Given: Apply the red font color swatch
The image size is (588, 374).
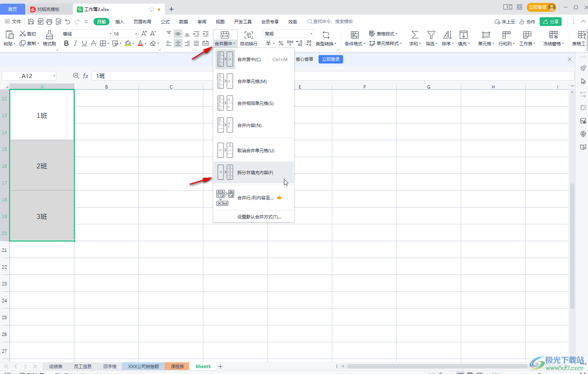Looking at the screenshot, I should click(140, 44).
